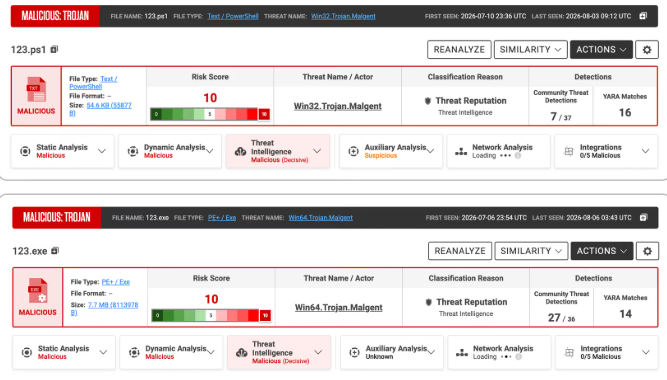Click Threat Reputation shield icon for 123.exe
Image resolution: width=667 pixels, height=380 pixels.
[x=429, y=302]
